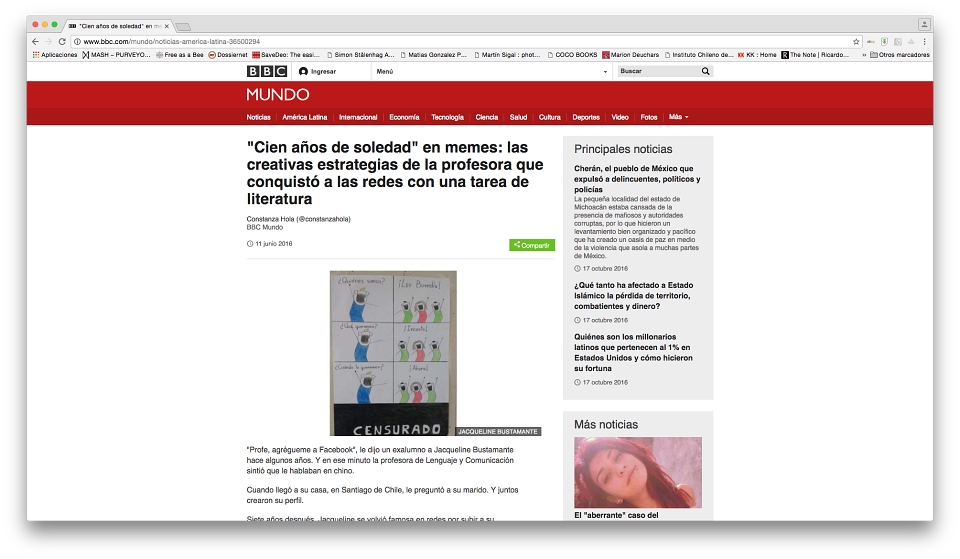Click the Principales noticias heading
The image size is (960, 559).
pos(623,149)
